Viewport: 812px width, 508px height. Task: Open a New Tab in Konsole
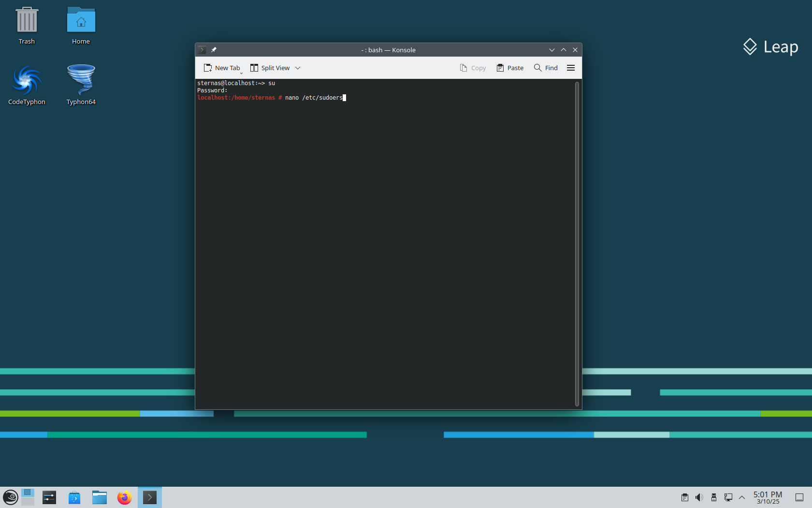[222, 68]
